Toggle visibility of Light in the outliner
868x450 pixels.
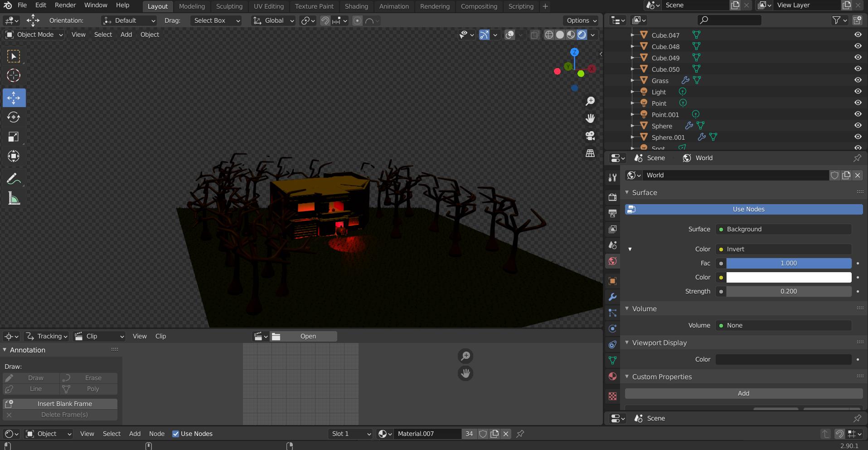click(858, 91)
